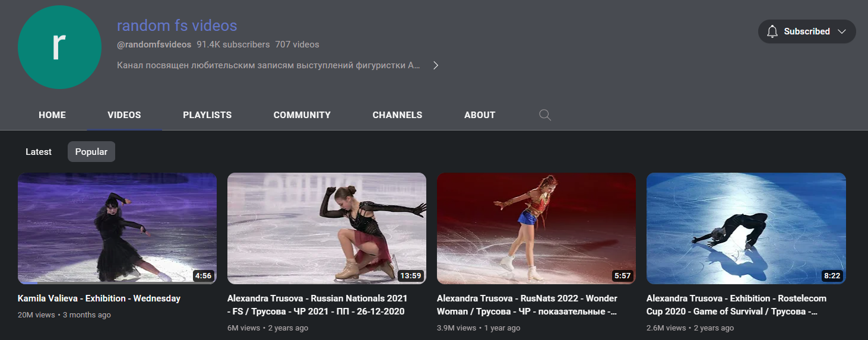Click Trusova RusNats 2022 Wonder Woman title
The image size is (868, 340).
527,304
